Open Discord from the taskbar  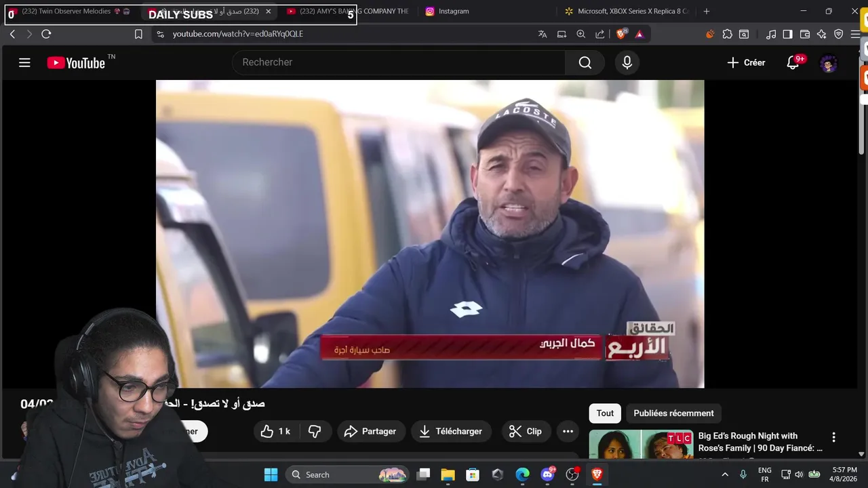coord(547,474)
